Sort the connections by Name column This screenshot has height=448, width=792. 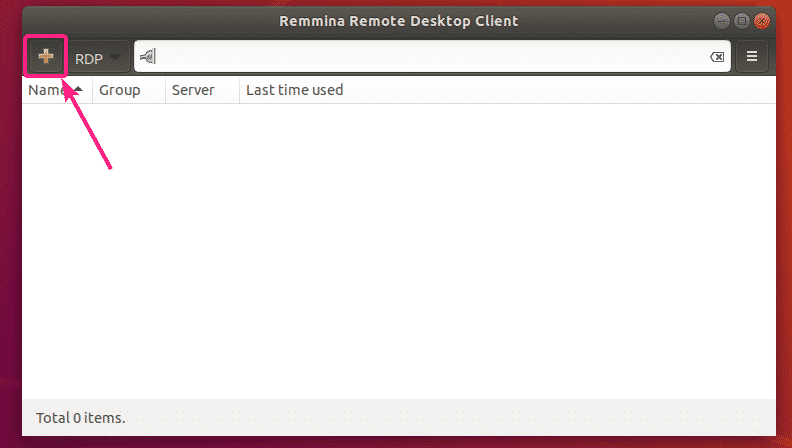[45, 90]
